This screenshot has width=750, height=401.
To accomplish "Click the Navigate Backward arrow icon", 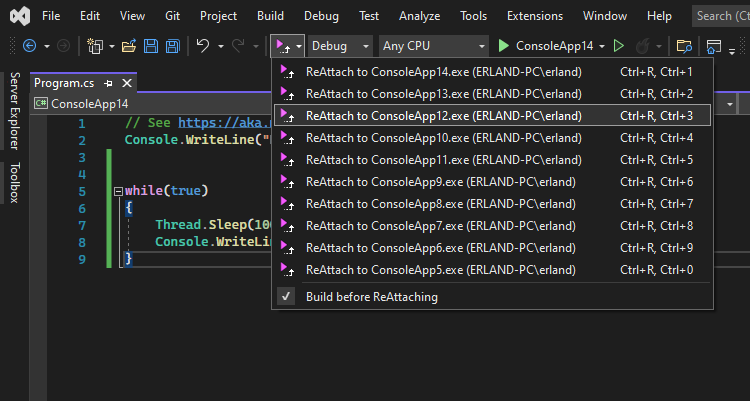I will [x=30, y=46].
